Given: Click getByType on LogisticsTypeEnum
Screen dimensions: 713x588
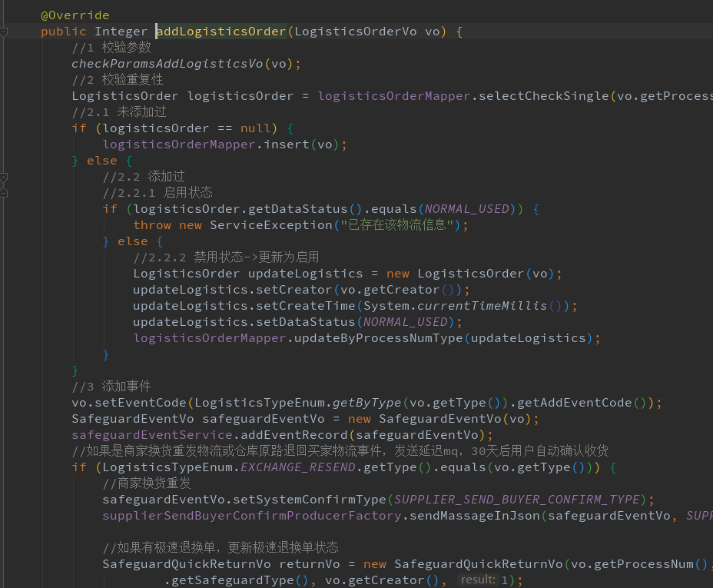Looking at the screenshot, I should point(367,403).
